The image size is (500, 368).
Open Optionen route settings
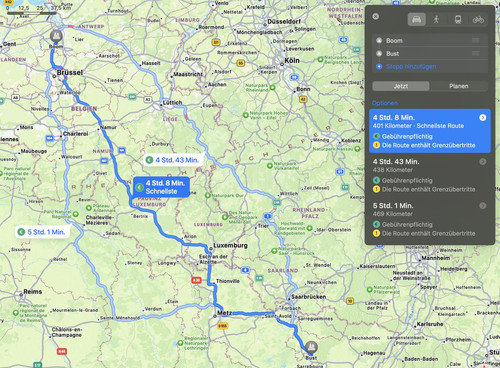coord(385,103)
